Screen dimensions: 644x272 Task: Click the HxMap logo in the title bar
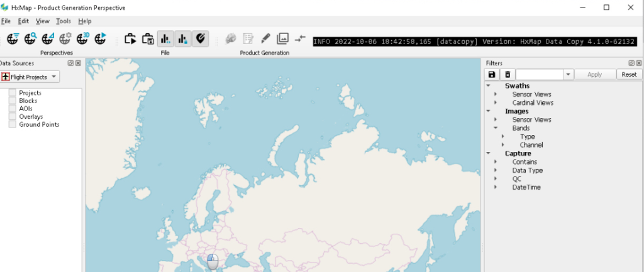(x=4, y=8)
